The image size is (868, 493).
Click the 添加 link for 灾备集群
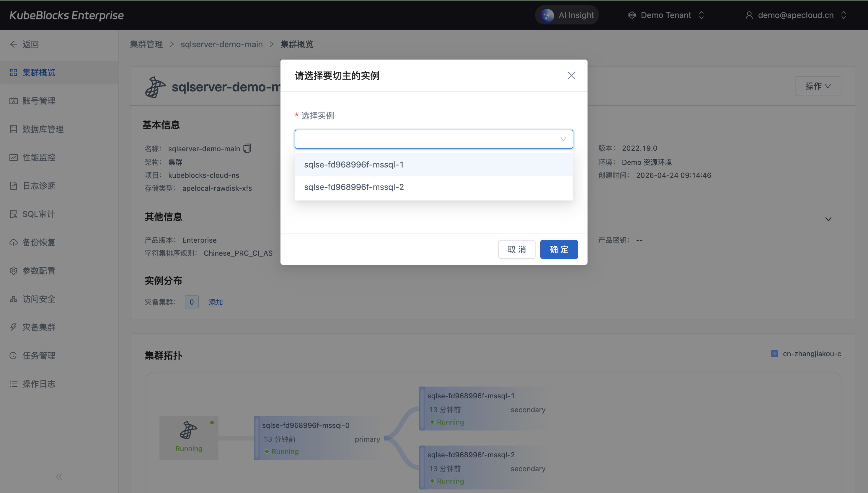[216, 302]
